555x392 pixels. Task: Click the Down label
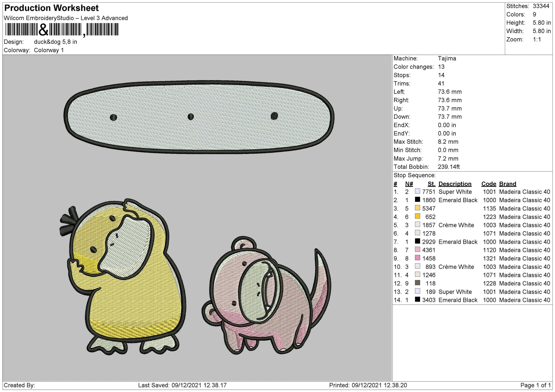point(402,117)
